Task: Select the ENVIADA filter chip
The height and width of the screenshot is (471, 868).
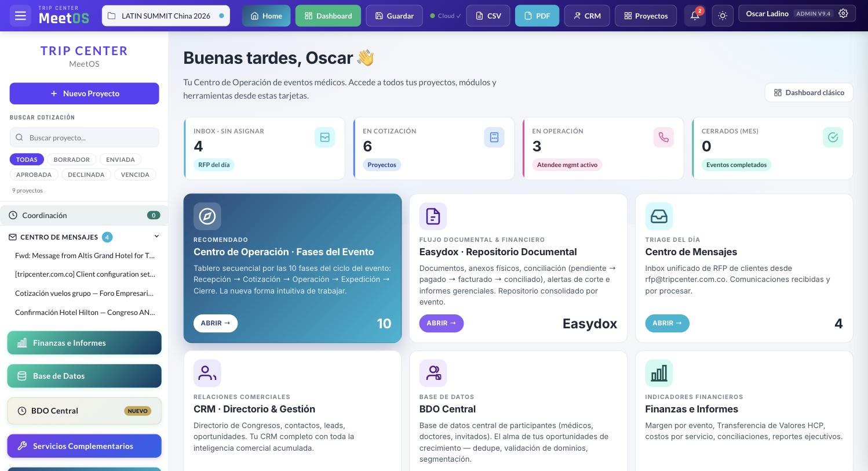Action: click(x=121, y=160)
